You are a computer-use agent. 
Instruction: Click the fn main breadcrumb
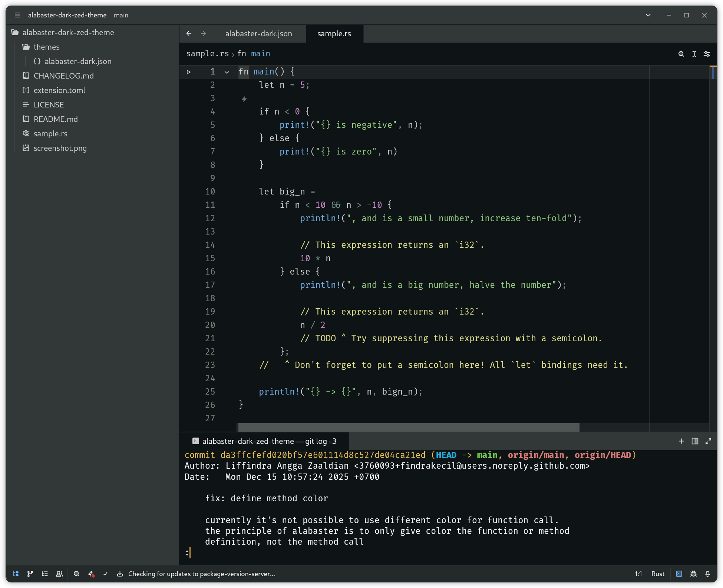254,54
